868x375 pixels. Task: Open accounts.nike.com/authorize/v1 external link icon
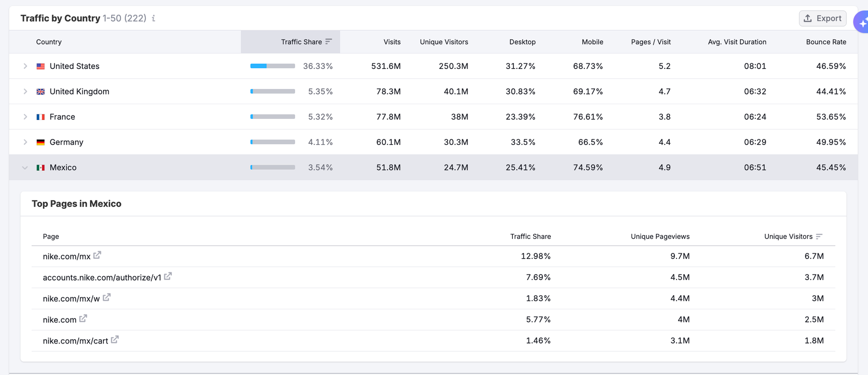(x=168, y=276)
